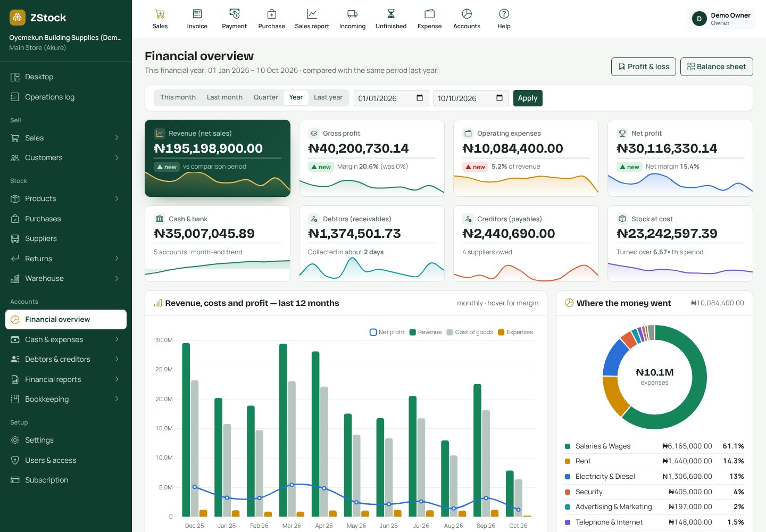
Task: Click the Settings gear icon in sidebar
Action: (x=15, y=440)
